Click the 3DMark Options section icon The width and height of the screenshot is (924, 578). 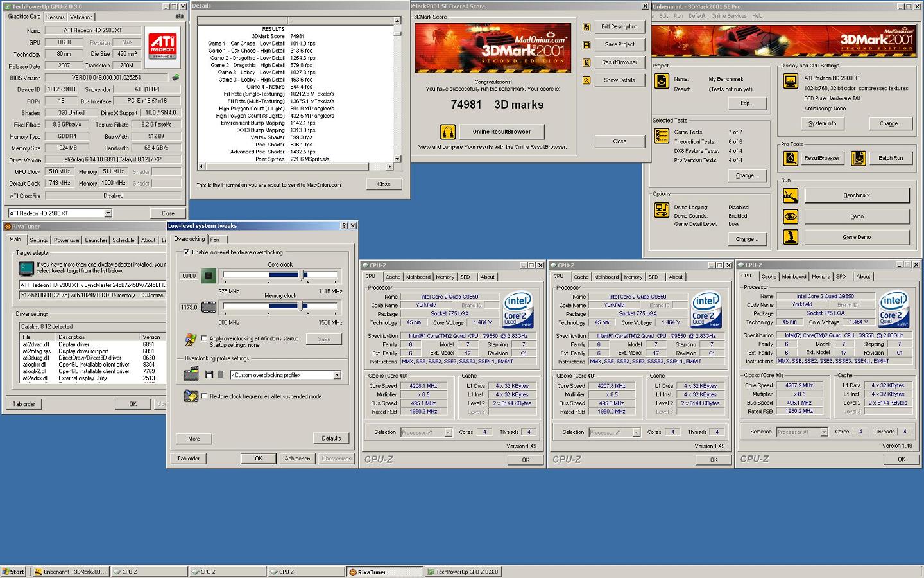pyautogui.click(x=662, y=209)
